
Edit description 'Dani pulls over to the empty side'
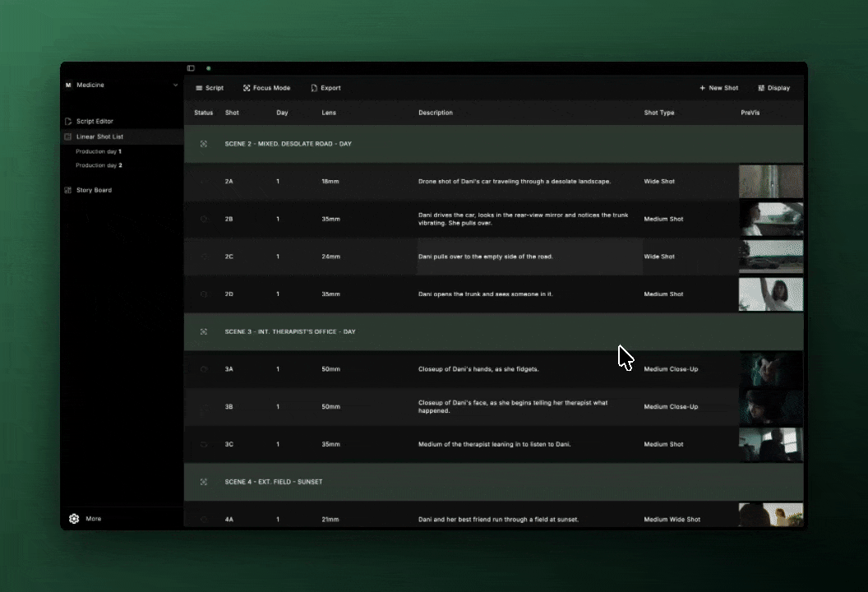(x=486, y=257)
